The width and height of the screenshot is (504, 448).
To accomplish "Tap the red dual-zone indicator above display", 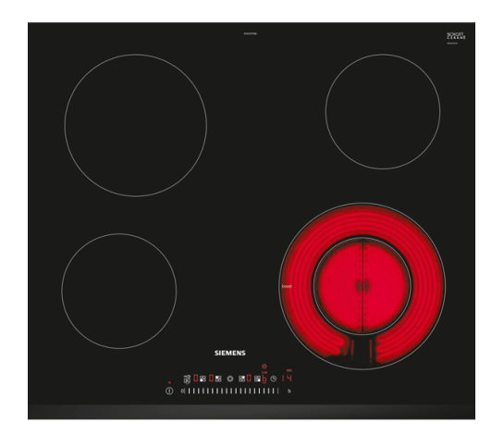I will (x=264, y=367).
